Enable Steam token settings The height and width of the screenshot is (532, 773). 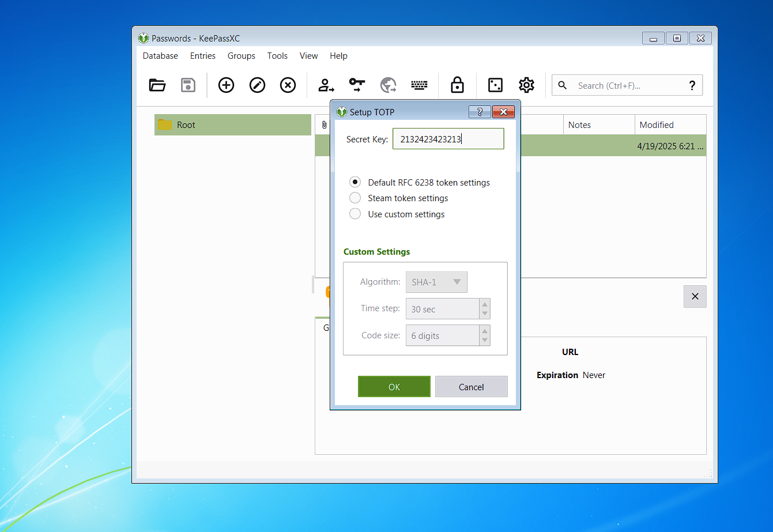click(355, 198)
